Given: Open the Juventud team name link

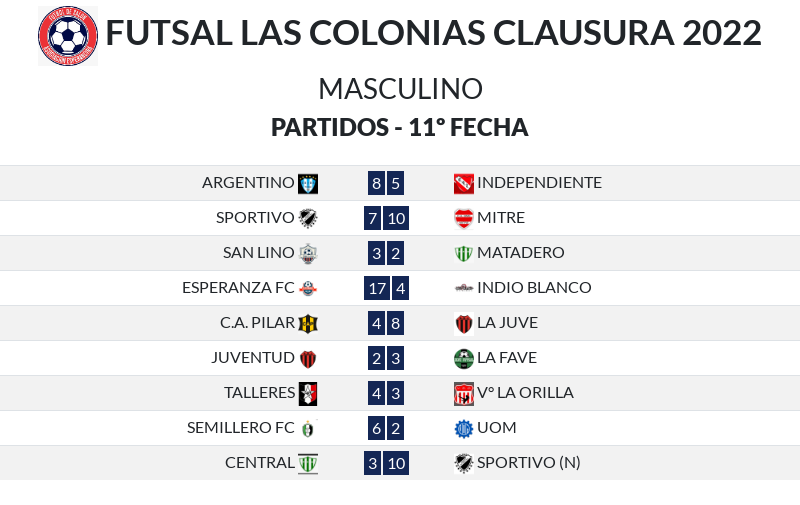Looking at the screenshot, I should [x=252, y=358].
